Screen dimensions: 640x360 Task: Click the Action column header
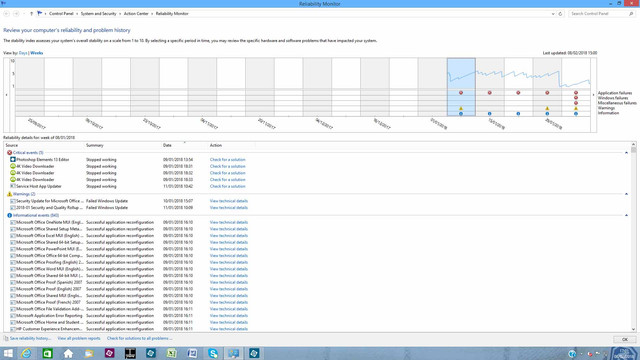pyautogui.click(x=216, y=145)
